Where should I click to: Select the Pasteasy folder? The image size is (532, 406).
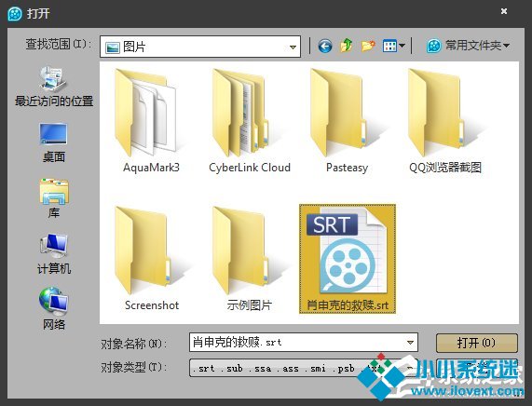click(x=348, y=121)
